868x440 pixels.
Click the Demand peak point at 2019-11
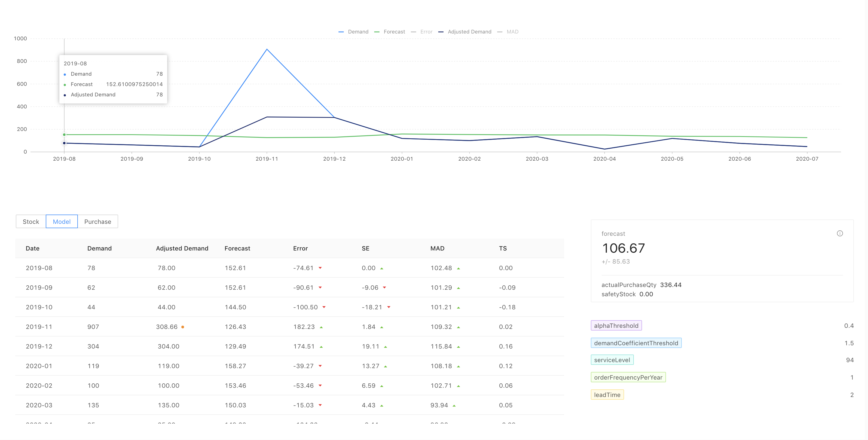click(x=267, y=50)
